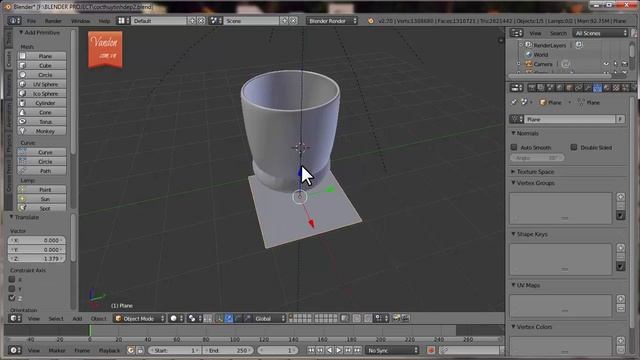640x360 pixels.
Task: Toggle Camera visibility eye in outliner
Action: [606, 64]
